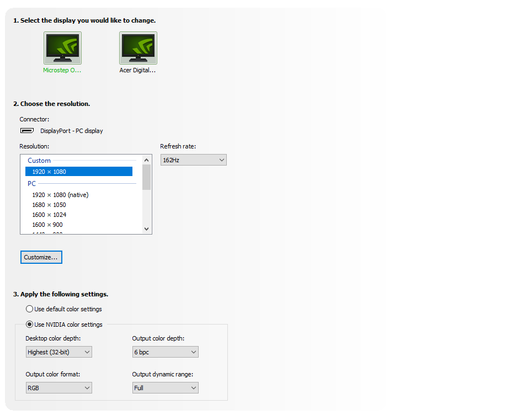Click the Customize... button
Image resolution: width=506 pixels, height=420 pixels.
(41, 257)
